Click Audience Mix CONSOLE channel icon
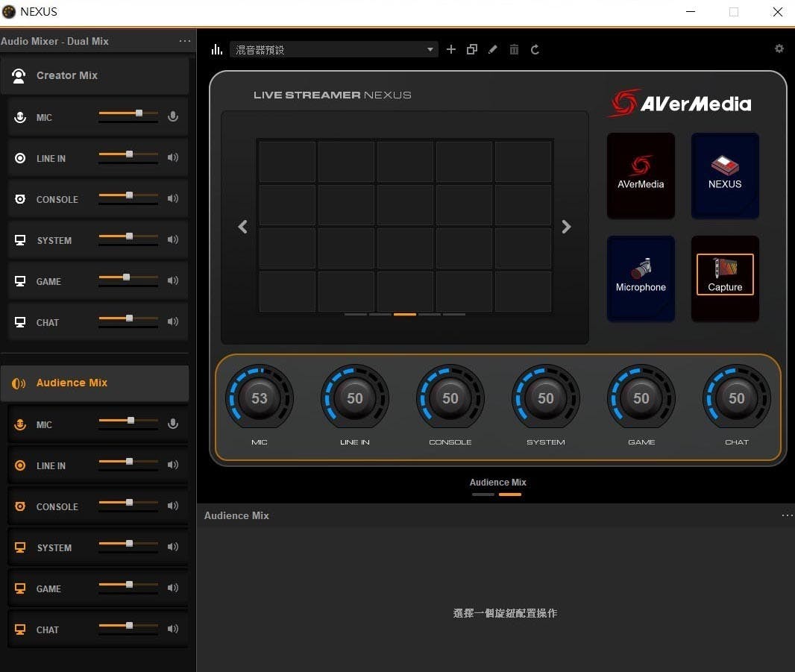This screenshot has height=672, width=795. (x=20, y=506)
